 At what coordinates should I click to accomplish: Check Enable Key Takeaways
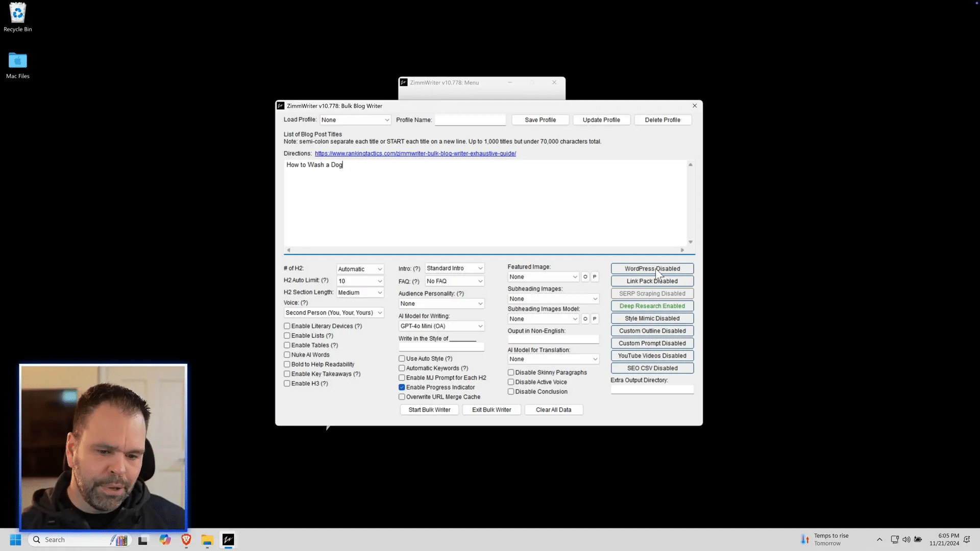(287, 374)
